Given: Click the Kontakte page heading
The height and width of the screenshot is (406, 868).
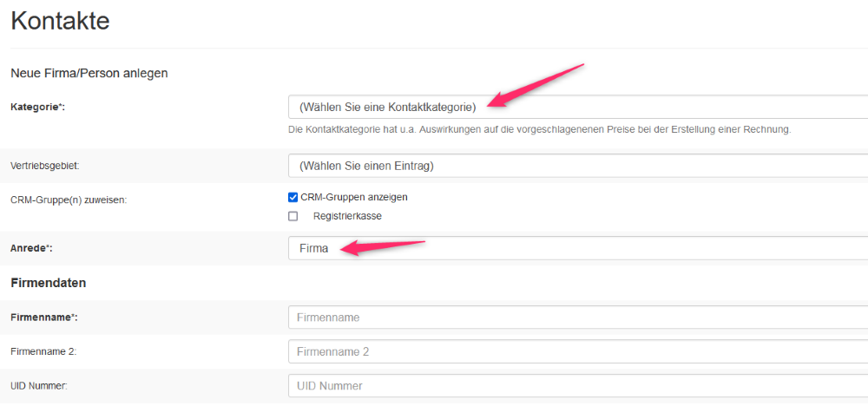Looking at the screenshot, I should click(x=60, y=21).
